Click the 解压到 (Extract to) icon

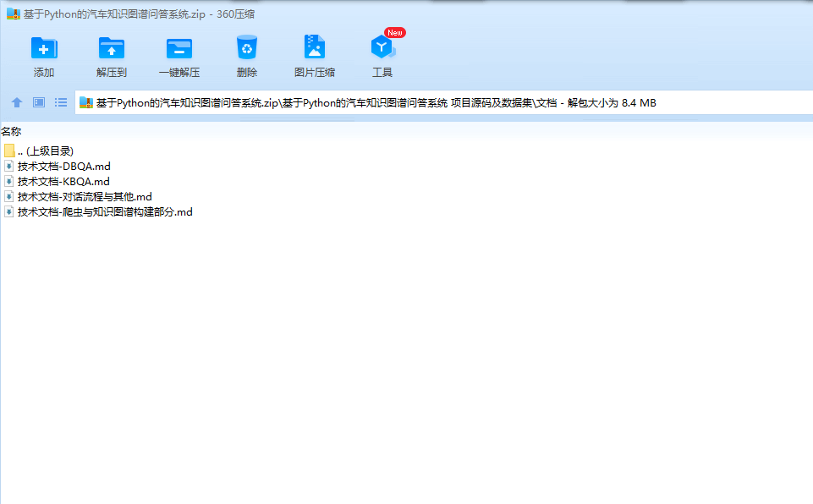click(112, 48)
